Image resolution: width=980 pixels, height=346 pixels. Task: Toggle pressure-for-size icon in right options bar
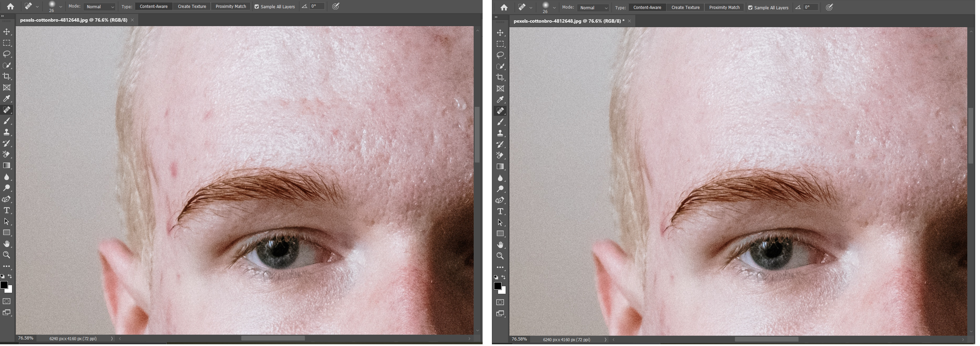pyautogui.click(x=829, y=7)
